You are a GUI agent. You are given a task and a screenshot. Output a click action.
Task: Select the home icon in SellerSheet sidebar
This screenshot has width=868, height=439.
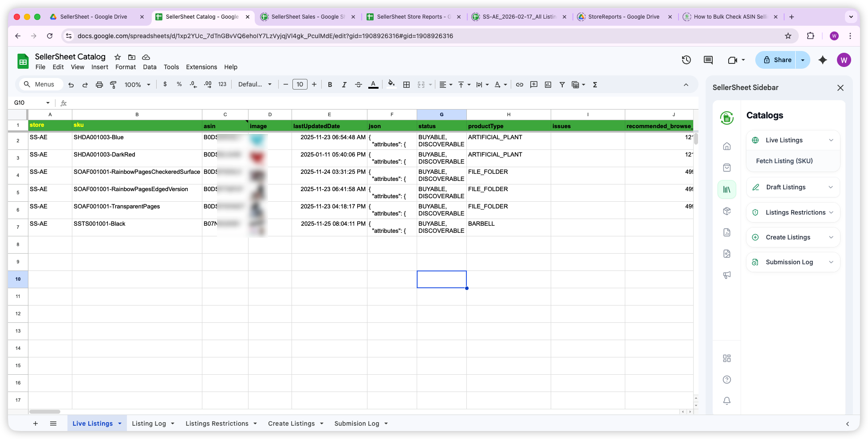coord(727,146)
